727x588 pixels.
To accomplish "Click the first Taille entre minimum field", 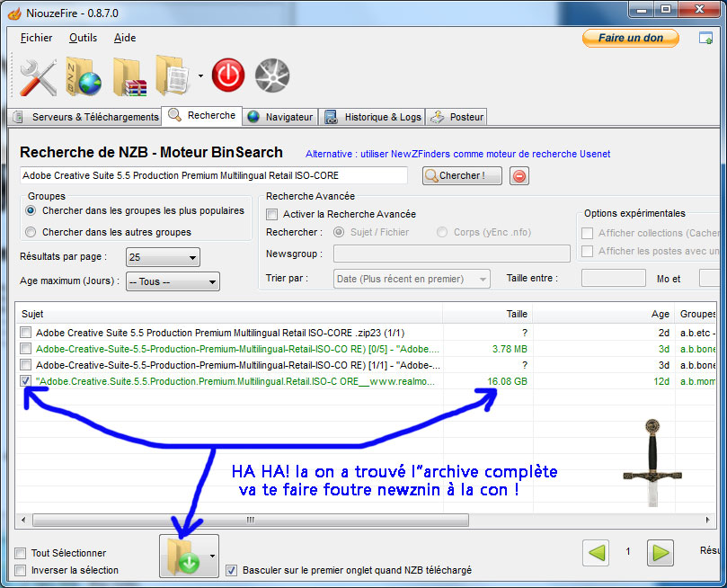I will pyautogui.click(x=614, y=278).
